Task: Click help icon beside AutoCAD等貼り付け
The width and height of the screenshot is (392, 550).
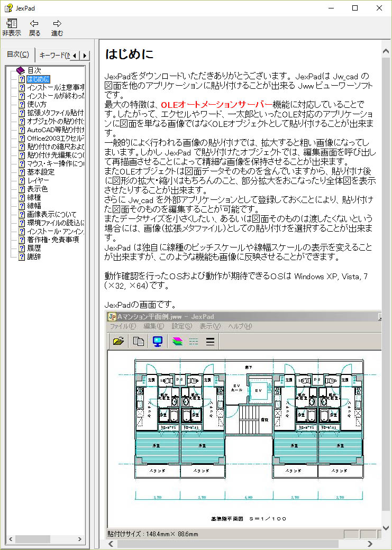Action: pyautogui.click(x=22, y=130)
